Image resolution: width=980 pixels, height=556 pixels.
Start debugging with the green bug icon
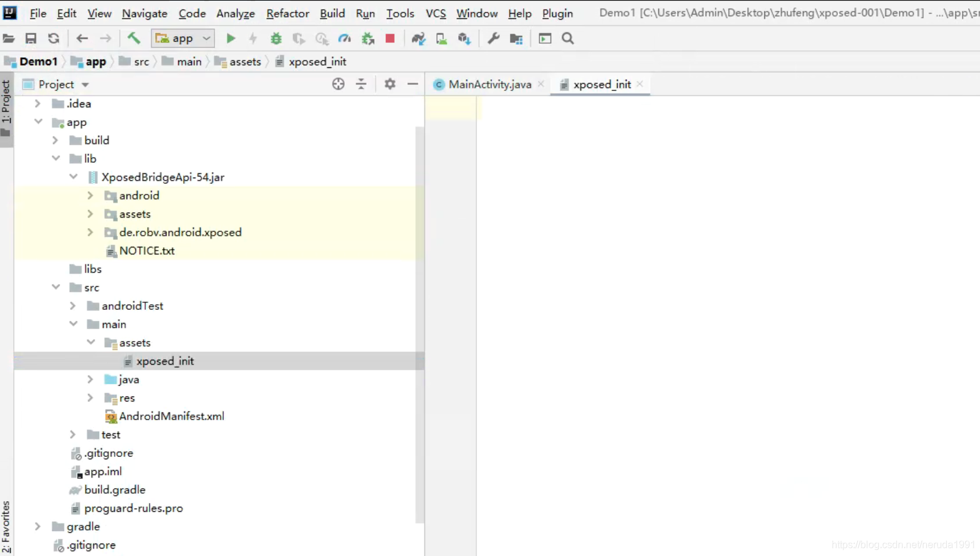coord(276,39)
